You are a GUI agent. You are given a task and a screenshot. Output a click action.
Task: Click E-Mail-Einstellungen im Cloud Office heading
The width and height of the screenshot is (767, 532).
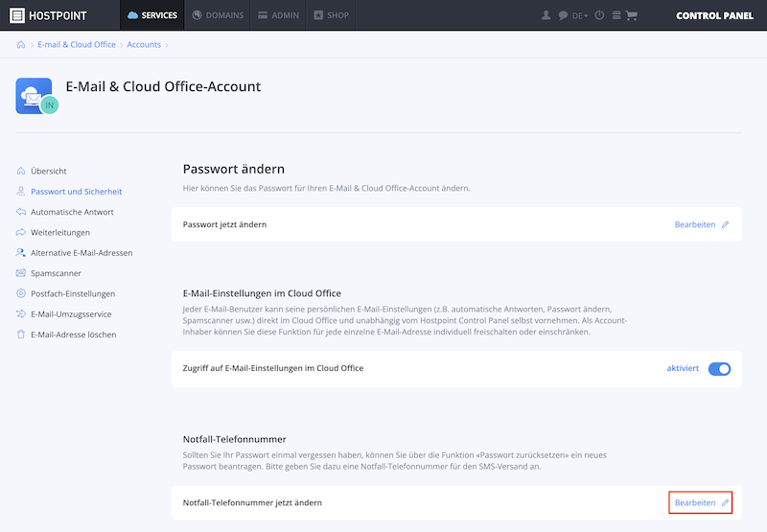point(262,293)
